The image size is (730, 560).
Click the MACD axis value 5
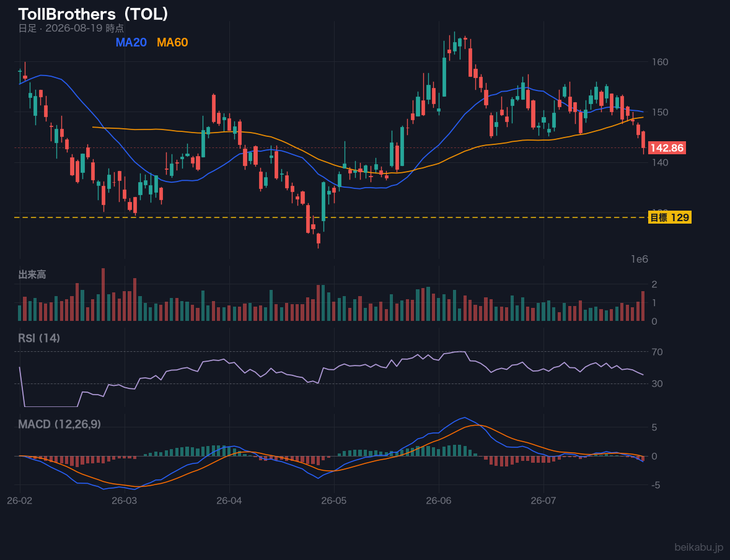coord(654,427)
